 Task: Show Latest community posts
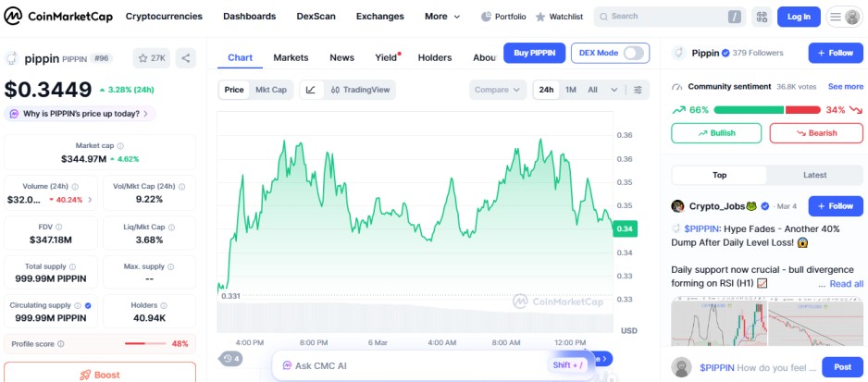click(815, 175)
